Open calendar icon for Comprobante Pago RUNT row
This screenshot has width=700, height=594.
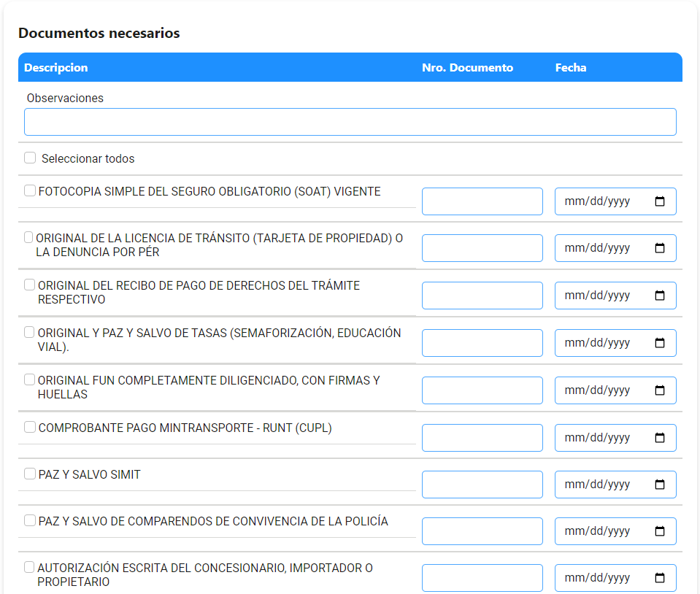(x=659, y=438)
